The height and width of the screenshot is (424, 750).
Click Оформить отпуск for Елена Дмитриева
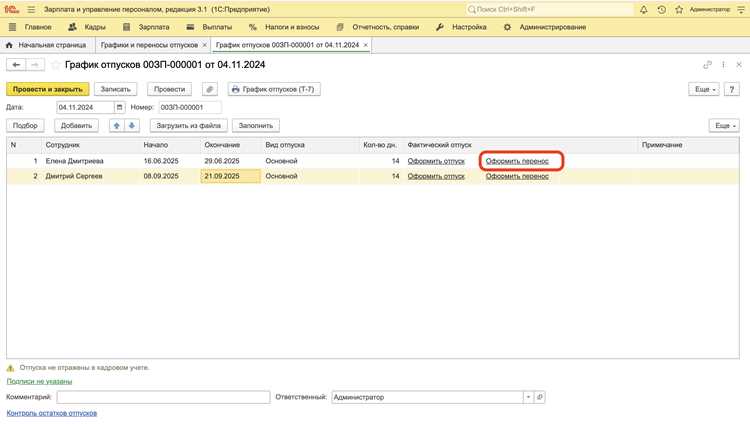coord(436,161)
